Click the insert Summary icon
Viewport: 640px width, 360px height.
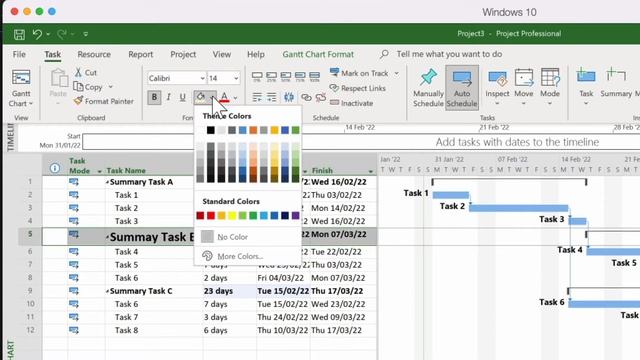click(616, 77)
